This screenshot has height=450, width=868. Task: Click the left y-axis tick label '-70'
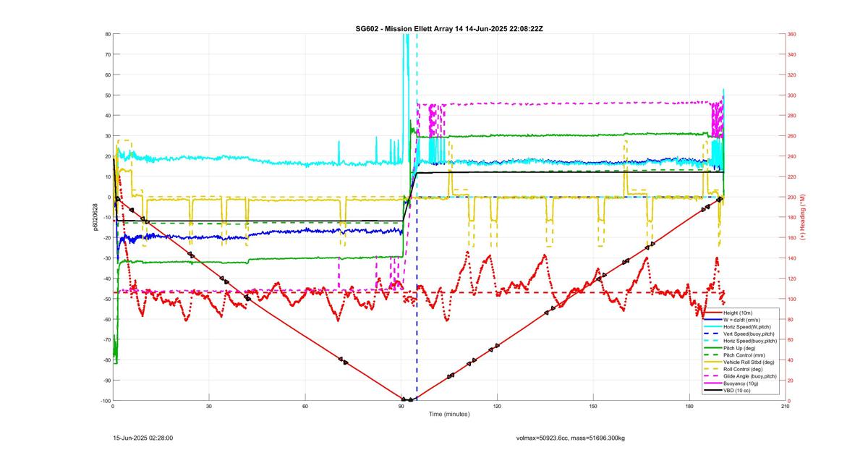click(x=106, y=340)
